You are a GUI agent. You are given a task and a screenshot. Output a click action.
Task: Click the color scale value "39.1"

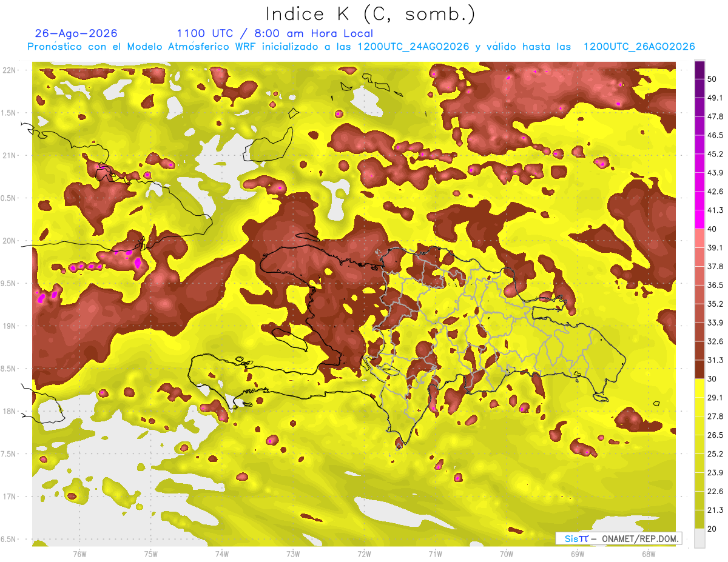click(715, 247)
